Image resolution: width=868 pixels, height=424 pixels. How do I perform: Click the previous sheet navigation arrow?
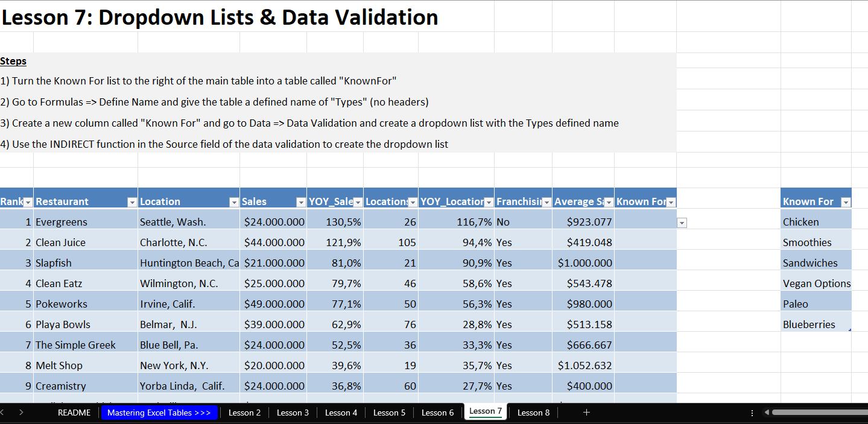(2, 413)
